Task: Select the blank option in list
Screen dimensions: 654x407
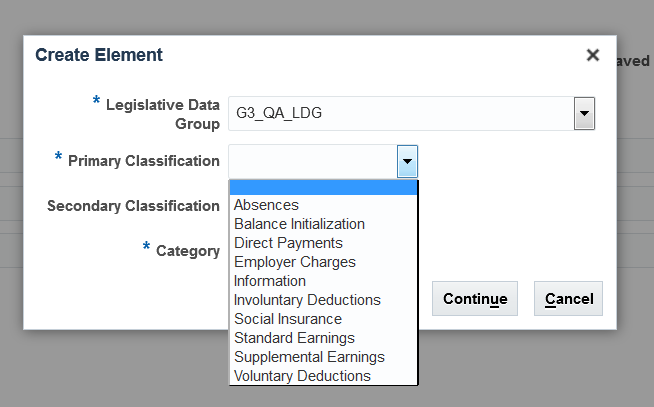Action: 323,187
